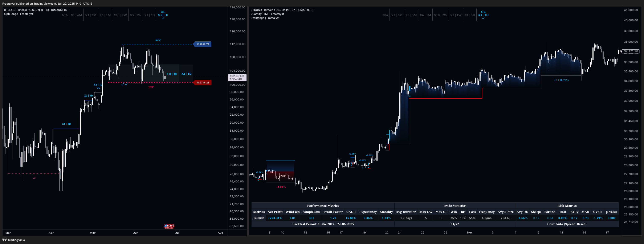Image resolution: width=644 pixels, height=244 pixels.
Task: Click N/A in the 3h chart header
Action: click(x=385, y=15)
